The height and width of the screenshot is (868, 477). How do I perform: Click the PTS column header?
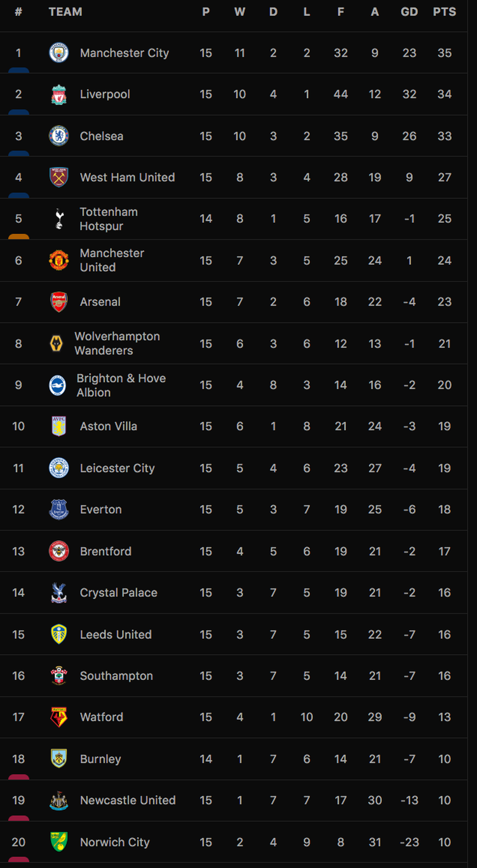point(444,12)
